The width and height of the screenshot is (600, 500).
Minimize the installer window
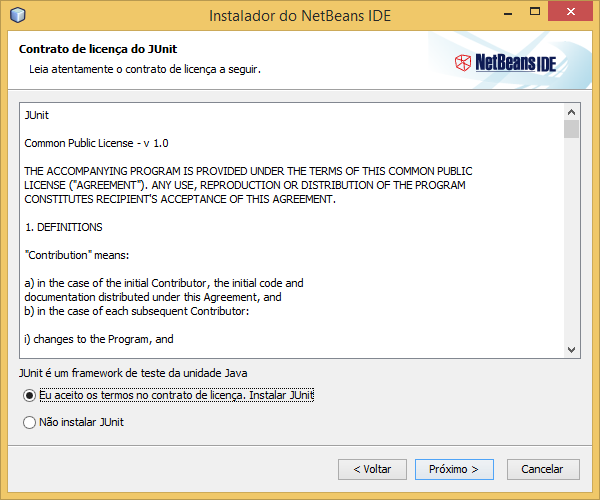pos(508,14)
